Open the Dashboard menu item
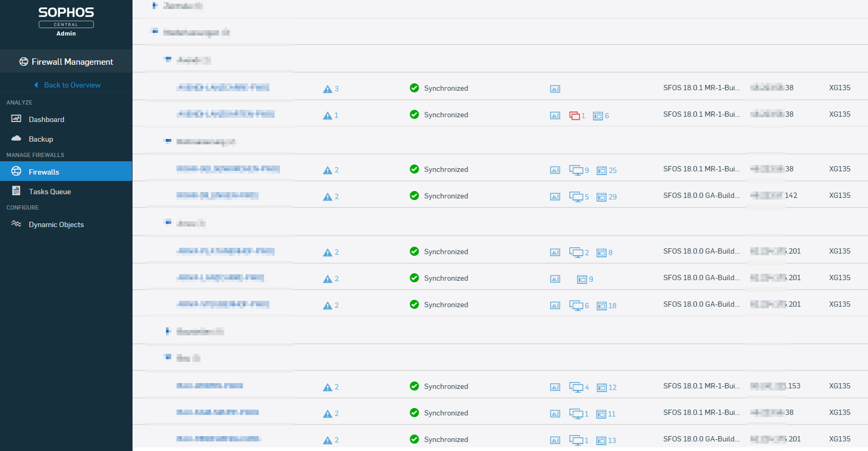The image size is (868, 451). pos(66,119)
